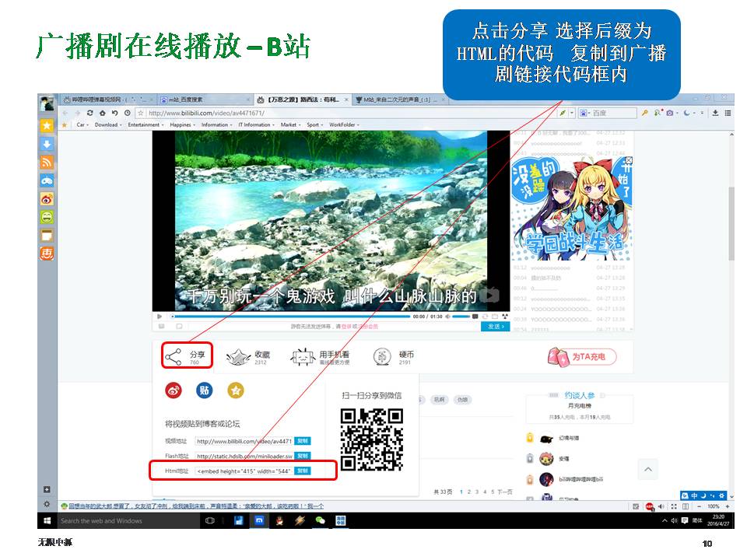Switch to M站_来自二次元的声音 tab
747x560 pixels.
(x=400, y=100)
